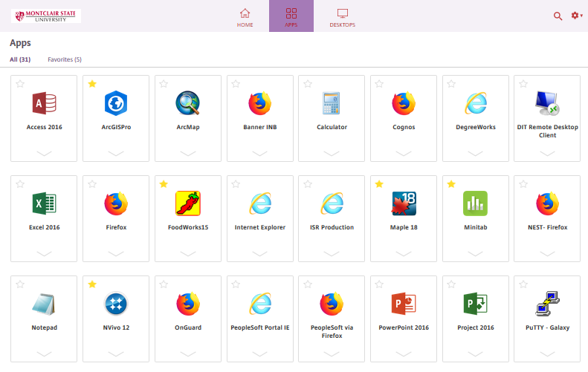
Task: Click the search magnifier icon
Action: (x=558, y=16)
